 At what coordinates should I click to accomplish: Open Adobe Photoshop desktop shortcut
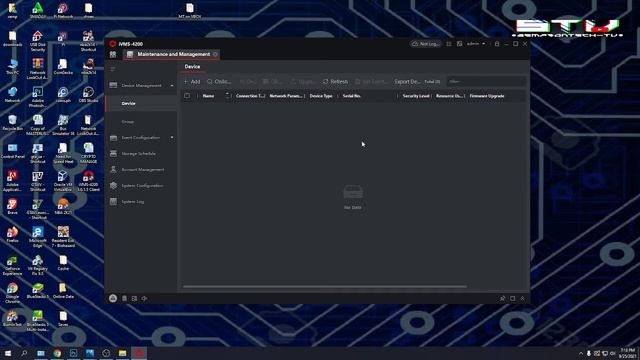[38, 97]
